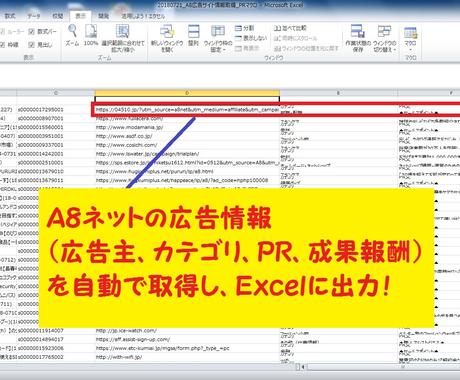Switch to the データ ribbon tab

(33, 16)
